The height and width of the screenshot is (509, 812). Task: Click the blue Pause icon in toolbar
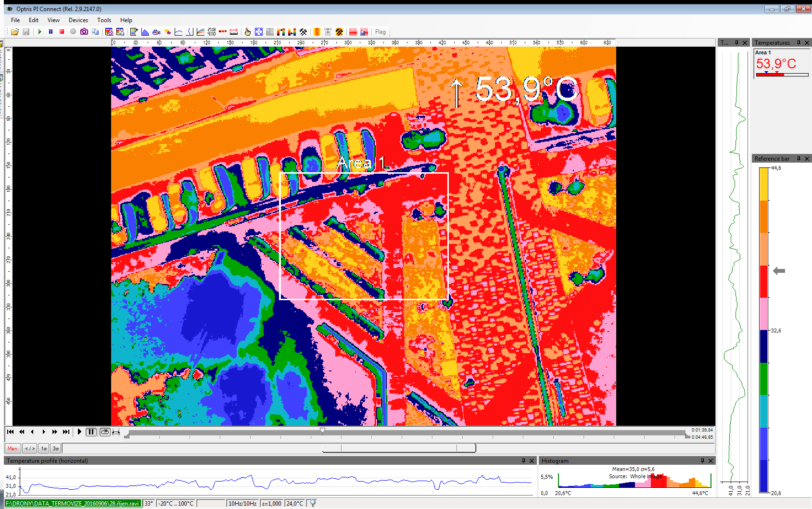[51, 32]
